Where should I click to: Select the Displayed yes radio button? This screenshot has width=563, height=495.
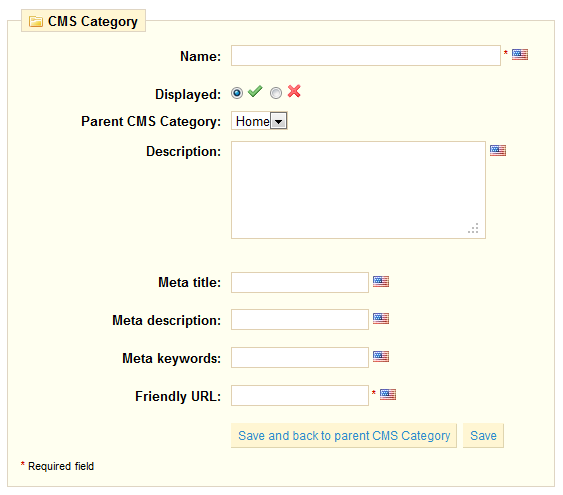(237, 93)
